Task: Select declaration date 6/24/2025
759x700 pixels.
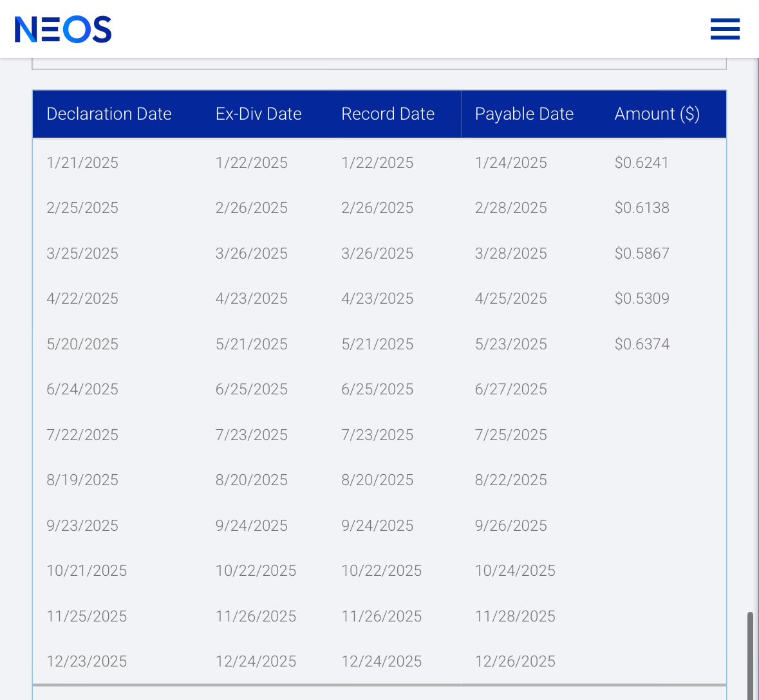Action: (82, 389)
